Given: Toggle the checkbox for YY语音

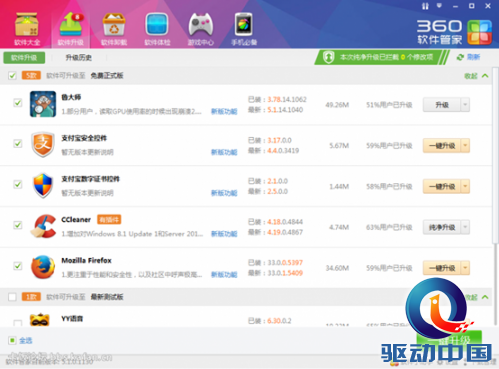Looking at the screenshot, I should (x=18, y=323).
